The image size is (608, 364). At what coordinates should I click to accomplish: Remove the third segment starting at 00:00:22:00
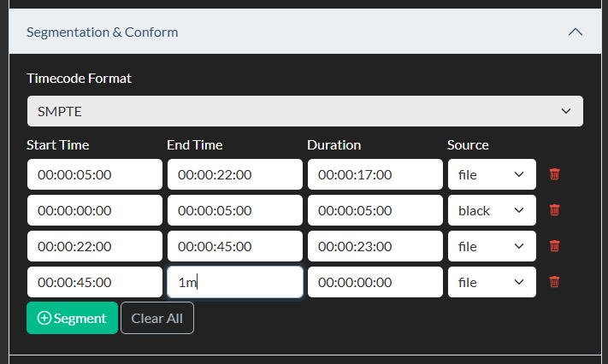pyautogui.click(x=554, y=246)
